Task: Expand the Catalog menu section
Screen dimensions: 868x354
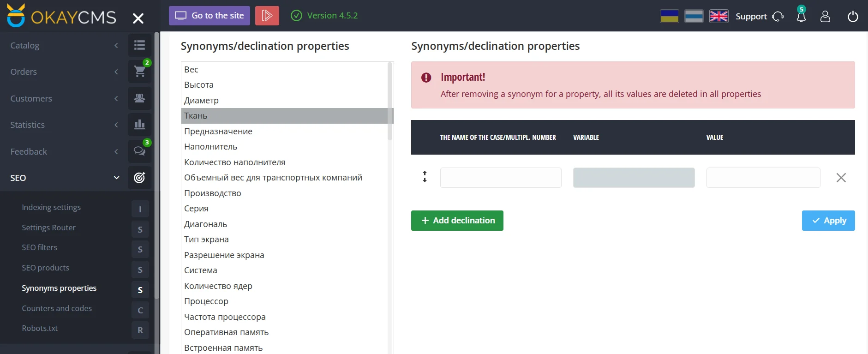Action: pyautogui.click(x=64, y=45)
